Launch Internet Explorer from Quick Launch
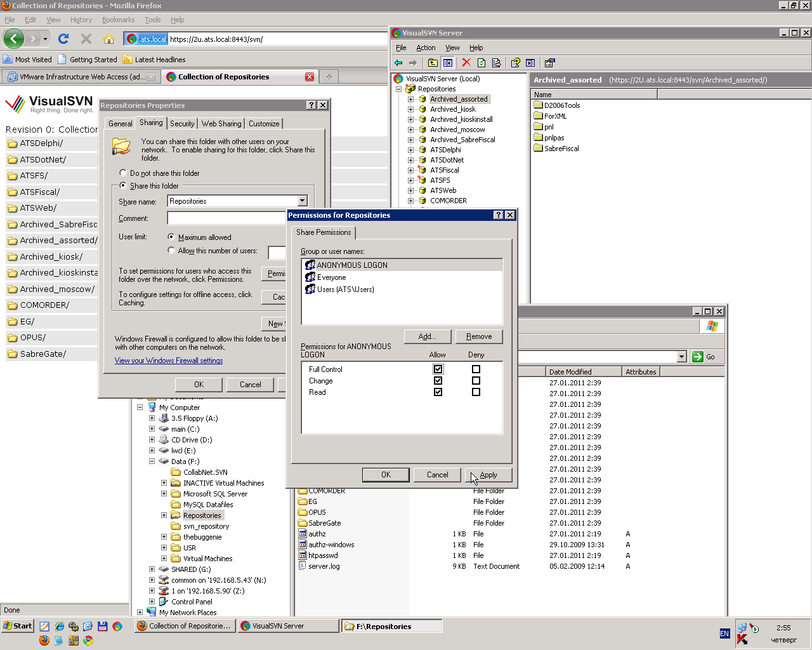 pos(59,627)
